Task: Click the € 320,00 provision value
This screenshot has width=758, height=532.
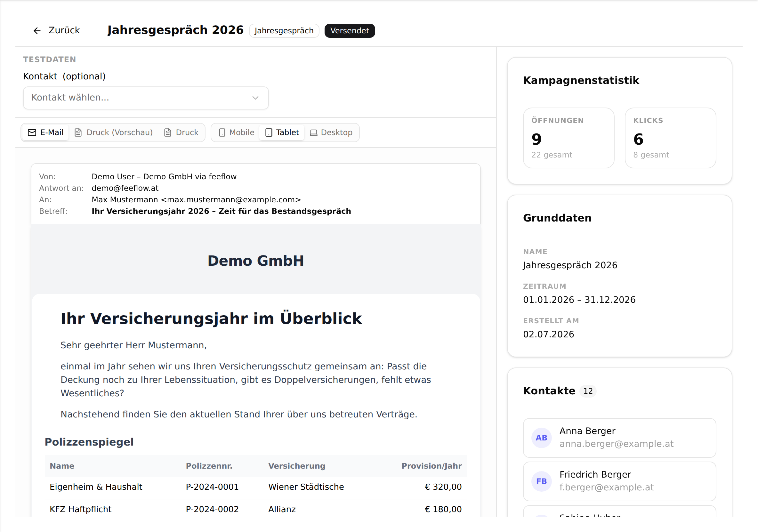Action: click(443, 487)
